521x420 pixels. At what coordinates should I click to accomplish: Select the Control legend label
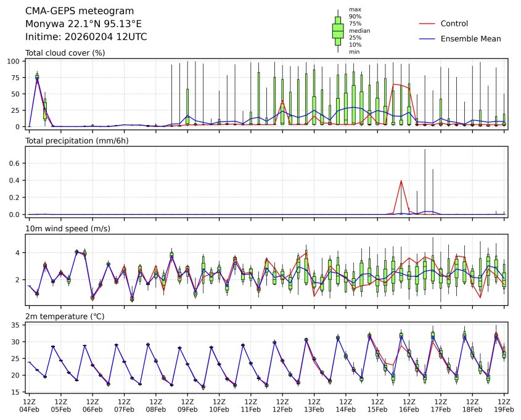pyautogui.click(x=454, y=24)
